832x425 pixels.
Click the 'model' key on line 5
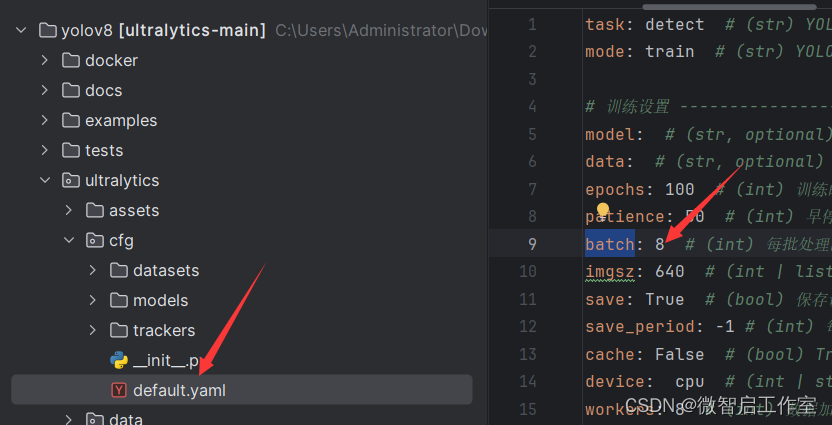coord(610,135)
